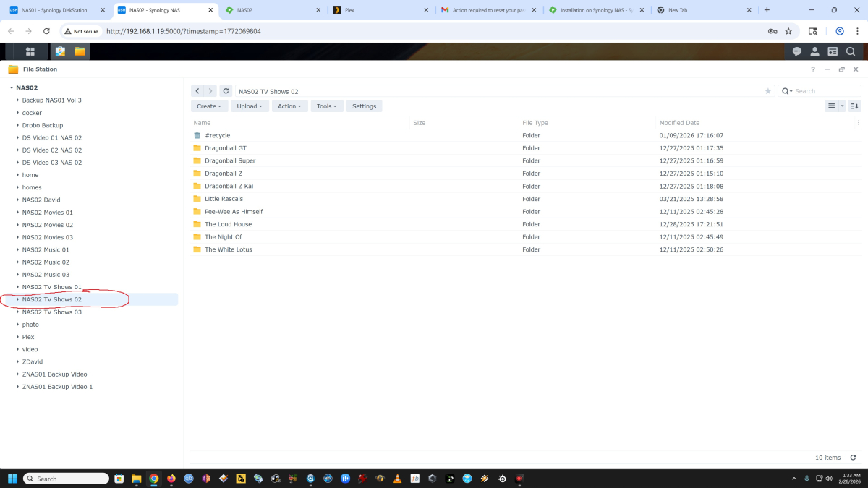
Task: Select NAS02 TV Shows 03 in tree
Action: (x=52, y=312)
